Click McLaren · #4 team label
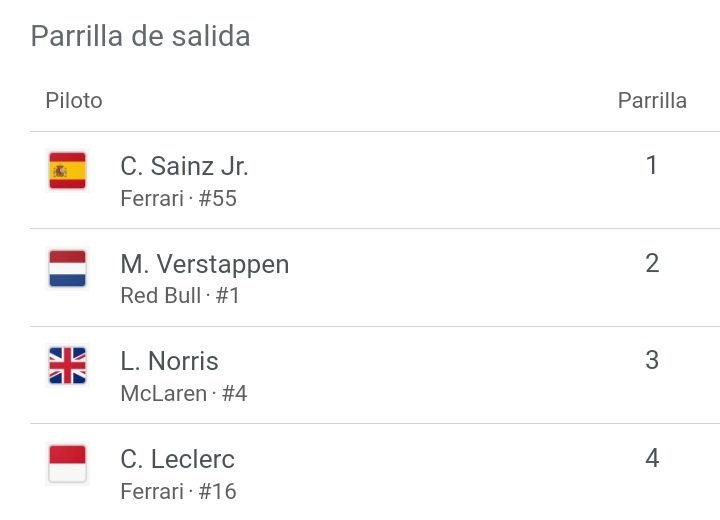720x520 pixels. coord(184,394)
